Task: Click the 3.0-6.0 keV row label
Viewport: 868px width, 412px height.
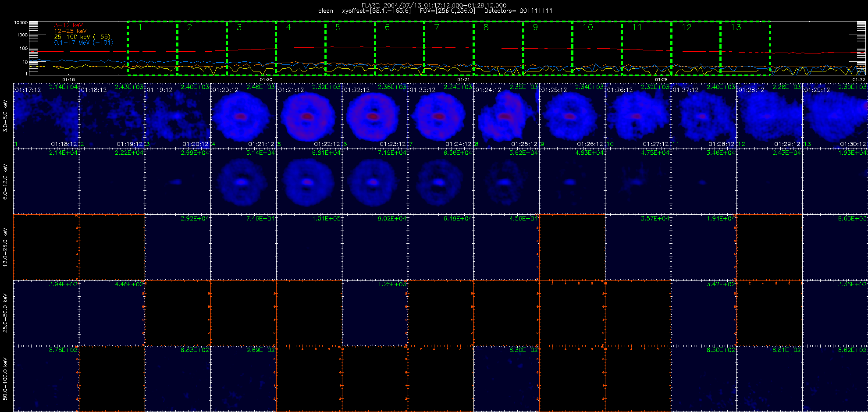Action: tap(5, 116)
